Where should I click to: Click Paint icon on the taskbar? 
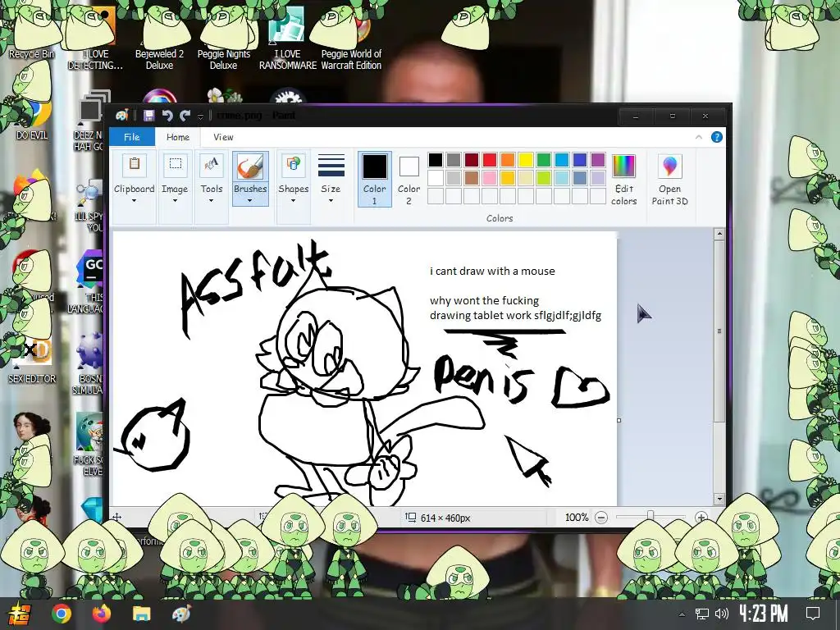click(181, 614)
